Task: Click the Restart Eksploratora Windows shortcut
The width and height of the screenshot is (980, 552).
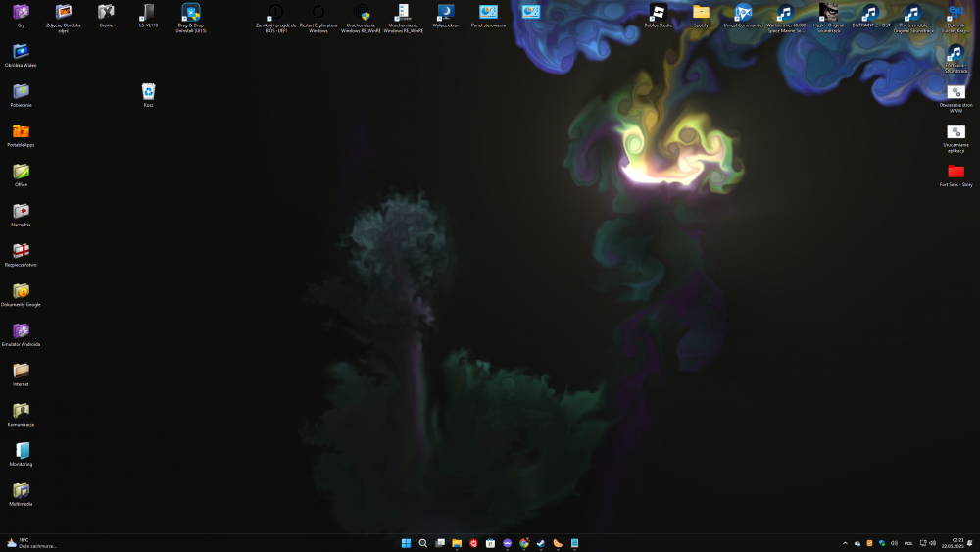Action: point(318,13)
